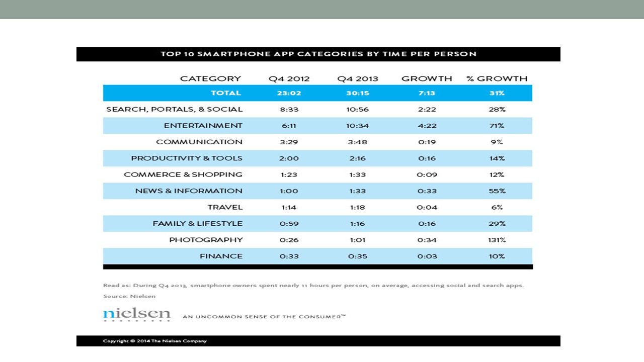Image resolution: width=644 pixels, height=362 pixels.
Task: Click the 0:59 cell
Action: point(289,224)
